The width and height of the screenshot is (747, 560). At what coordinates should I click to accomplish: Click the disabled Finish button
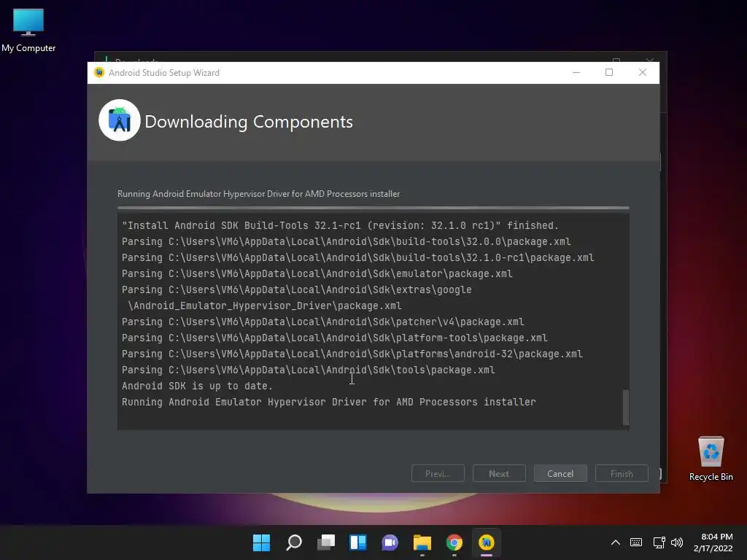click(622, 473)
